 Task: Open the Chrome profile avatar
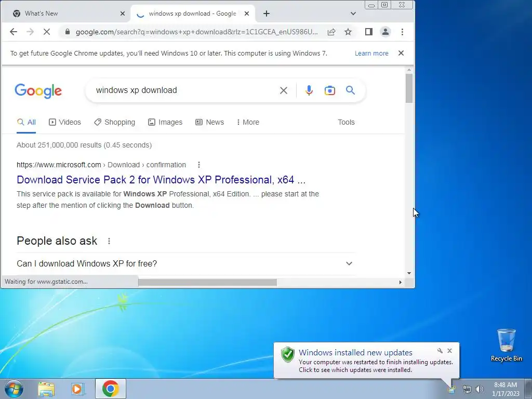(x=385, y=32)
